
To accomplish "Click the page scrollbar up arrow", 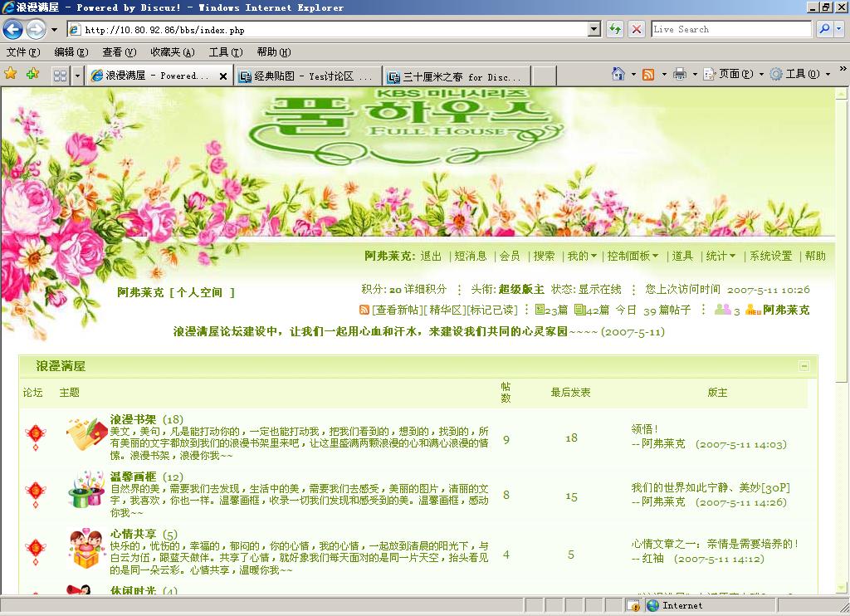I will pos(842,94).
